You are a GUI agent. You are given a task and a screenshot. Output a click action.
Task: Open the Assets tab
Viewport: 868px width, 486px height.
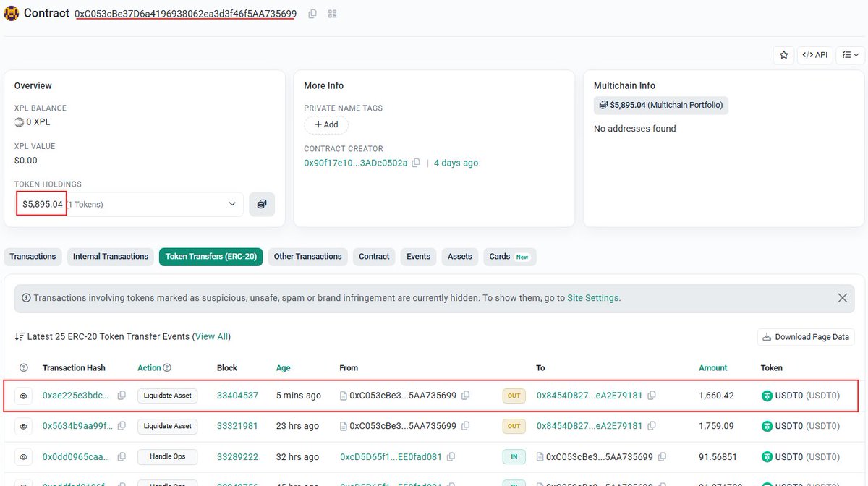(x=459, y=257)
